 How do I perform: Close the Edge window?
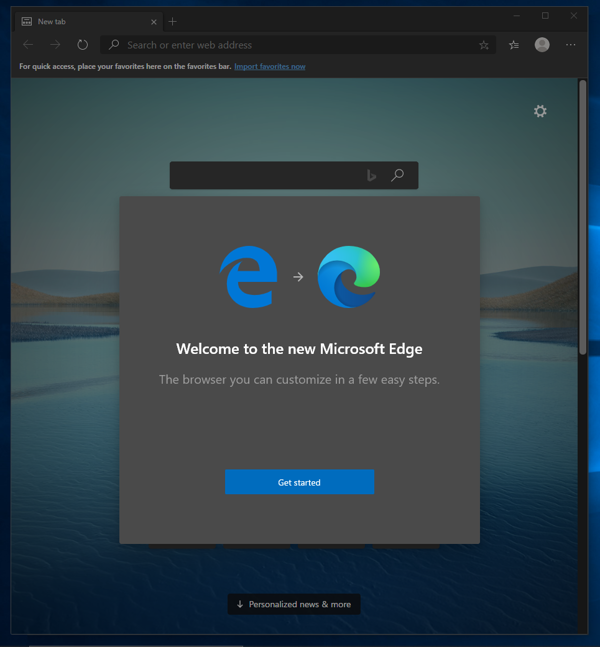[574, 16]
